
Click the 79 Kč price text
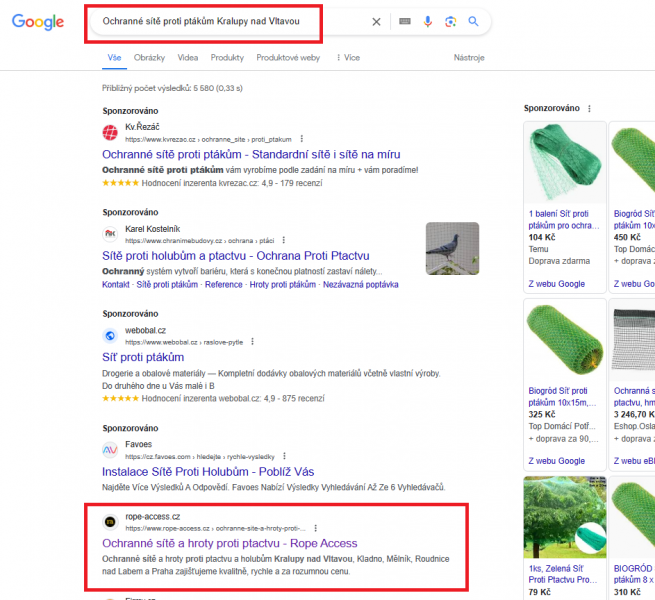click(539, 592)
